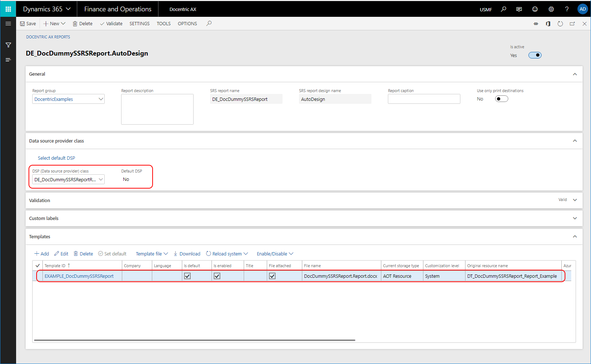591x364 pixels.
Task: Open the Dynamics 365 dropdown menu
Action: tap(47, 9)
